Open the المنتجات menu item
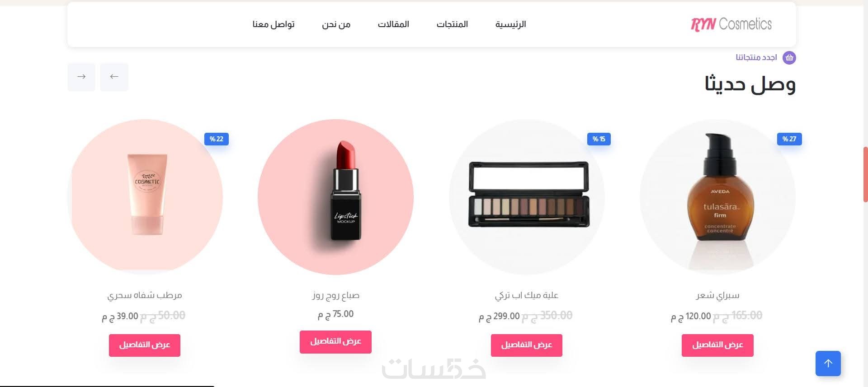868x387 pixels. [452, 24]
